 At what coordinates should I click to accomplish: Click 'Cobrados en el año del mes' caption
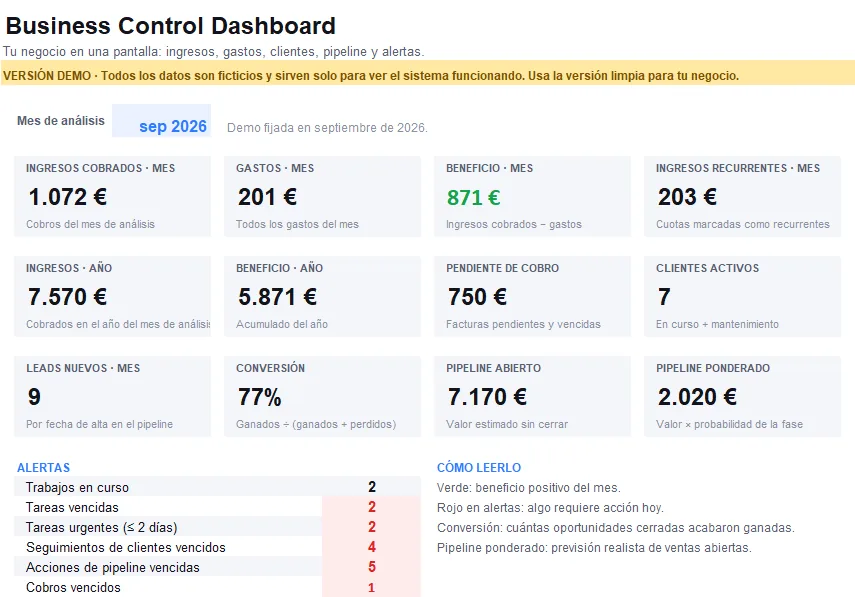[x=118, y=324]
